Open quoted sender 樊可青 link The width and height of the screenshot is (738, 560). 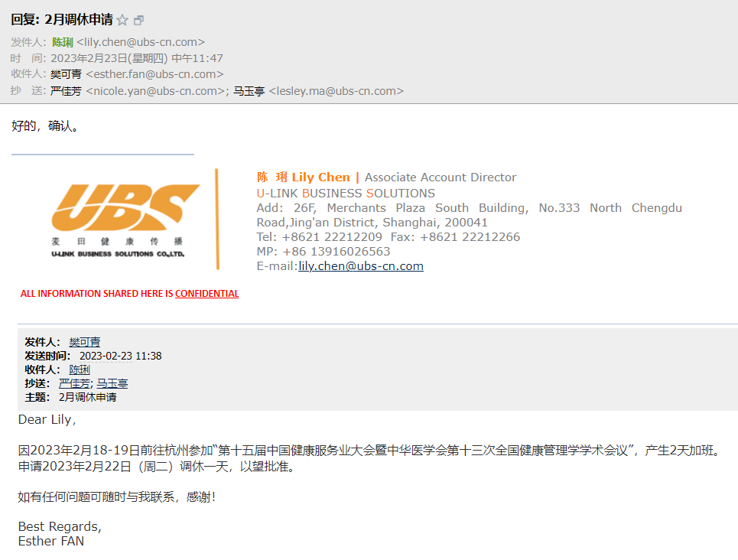pyautogui.click(x=85, y=342)
